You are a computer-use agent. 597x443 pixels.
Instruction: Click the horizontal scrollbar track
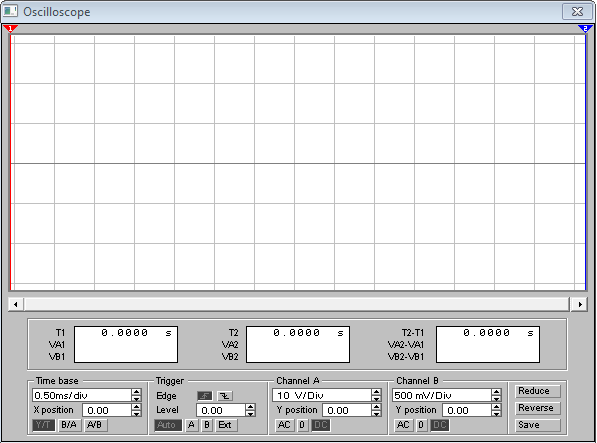pos(297,304)
